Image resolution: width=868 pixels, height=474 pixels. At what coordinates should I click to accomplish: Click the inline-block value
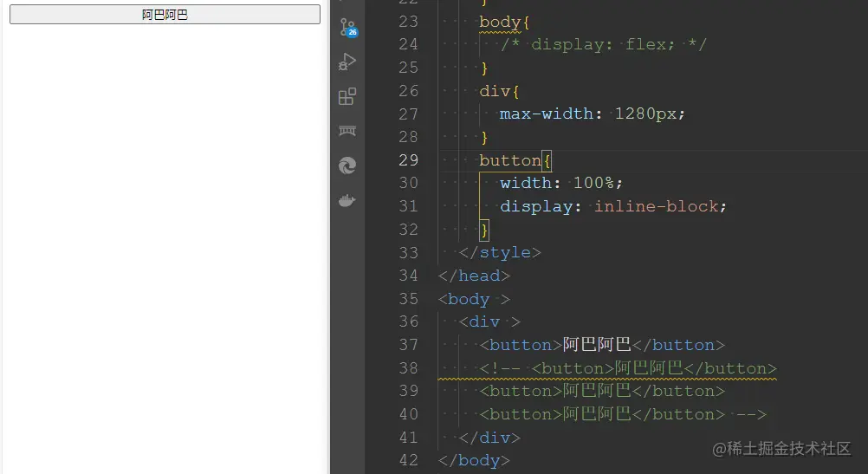656,206
